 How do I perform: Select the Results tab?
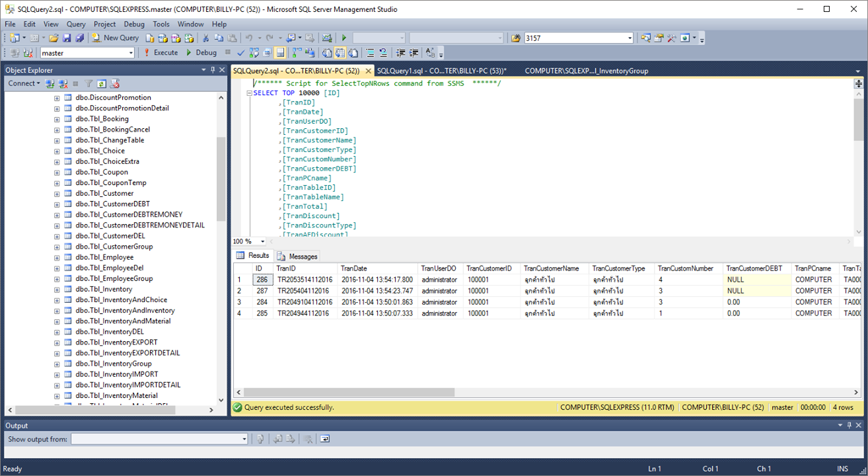point(254,255)
